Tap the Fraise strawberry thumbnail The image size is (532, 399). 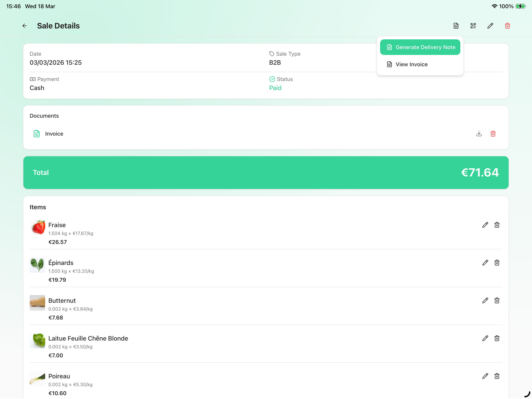(38, 227)
